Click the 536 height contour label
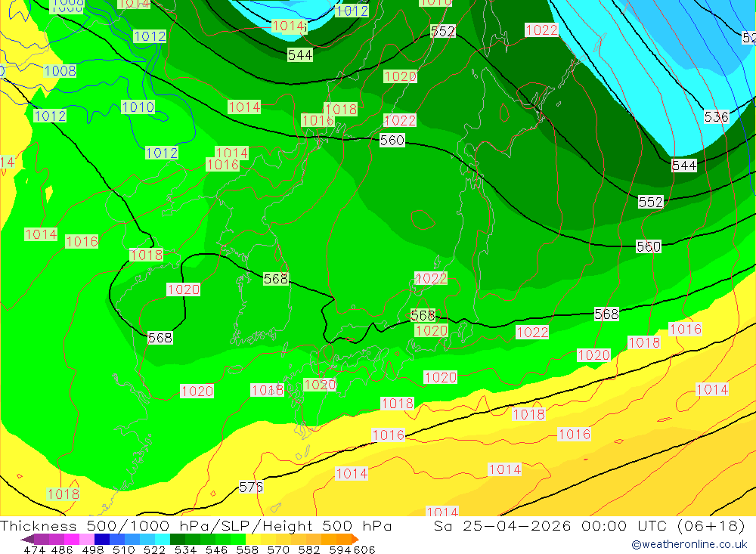The height and width of the screenshot is (554, 756). (x=716, y=117)
